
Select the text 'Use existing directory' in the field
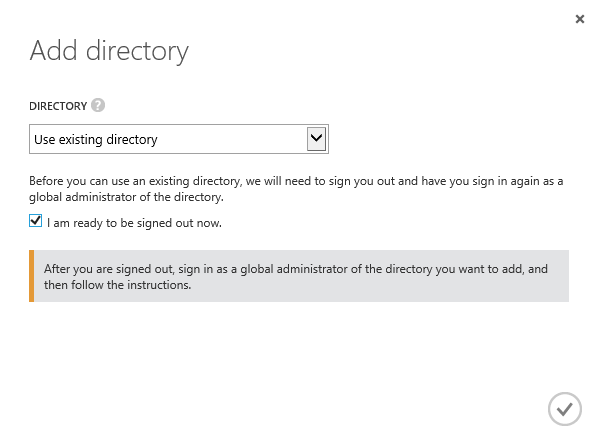(96, 140)
